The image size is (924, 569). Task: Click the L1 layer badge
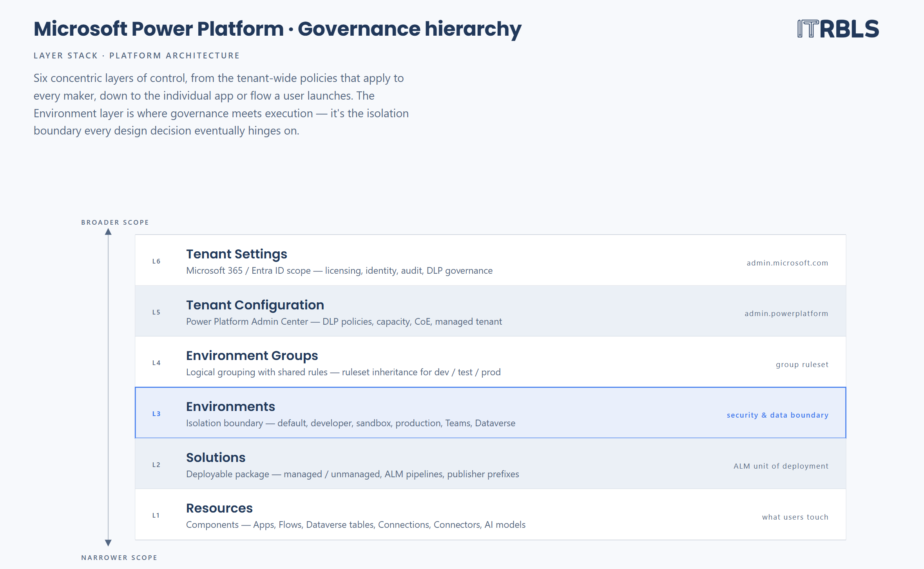pyautogui.click(x=156, y=515)
